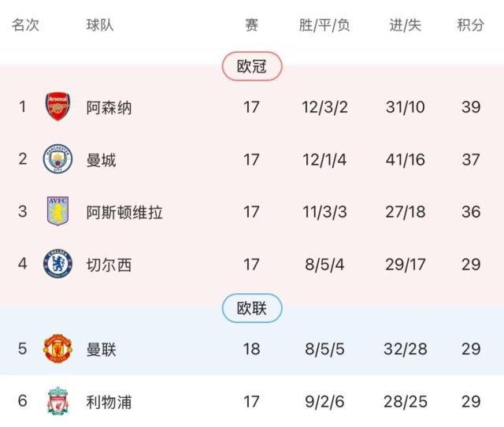Select the 欧联 zone label
Viewport: 504px width, 427px height.
(252, 309)
